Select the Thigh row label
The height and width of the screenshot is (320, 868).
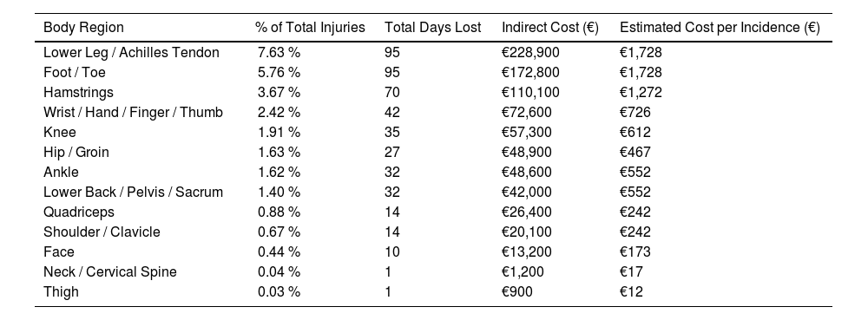[61, 291]
